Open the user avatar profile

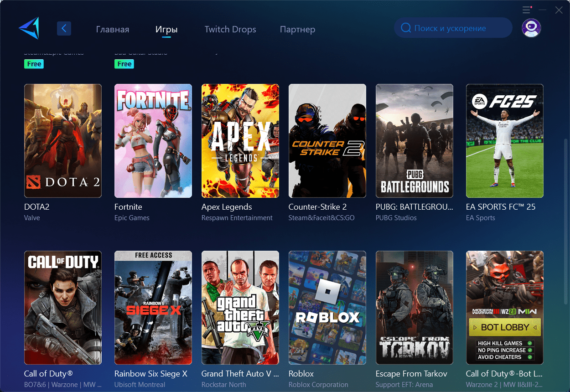pyautogui.click(x=531, y=28)
